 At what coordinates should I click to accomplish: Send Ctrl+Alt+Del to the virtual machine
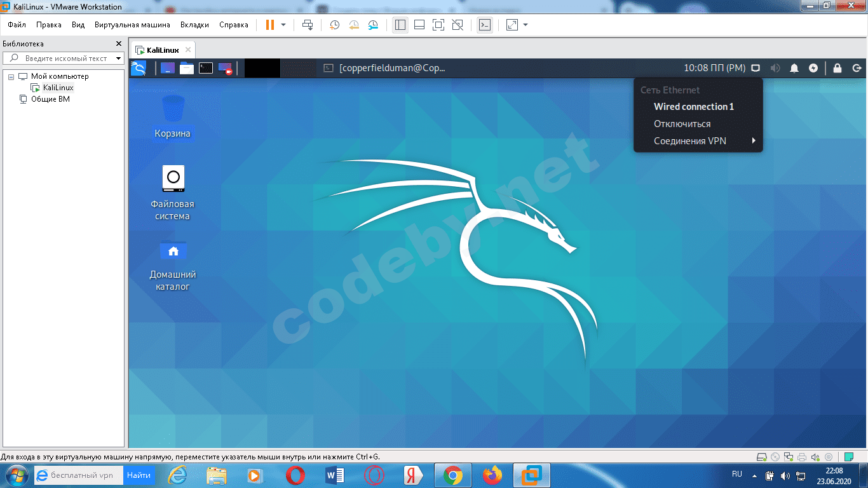[308, 25]
